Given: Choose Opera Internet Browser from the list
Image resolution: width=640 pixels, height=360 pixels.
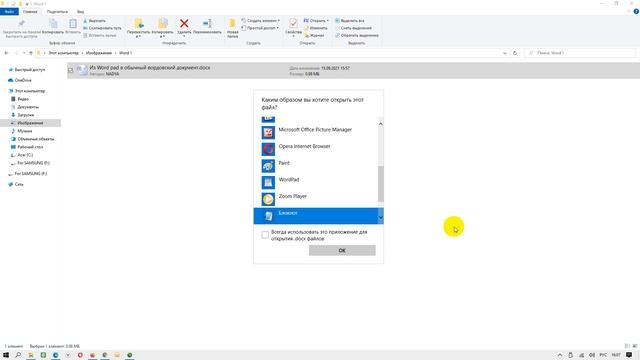Looking at the screenshot, I should click(318, 149).
